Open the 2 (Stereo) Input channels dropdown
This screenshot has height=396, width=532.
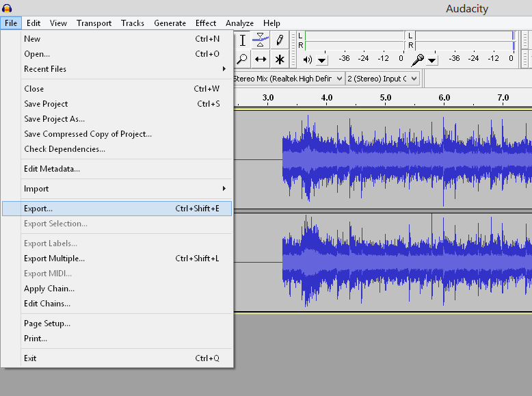(x=382, y=79)
